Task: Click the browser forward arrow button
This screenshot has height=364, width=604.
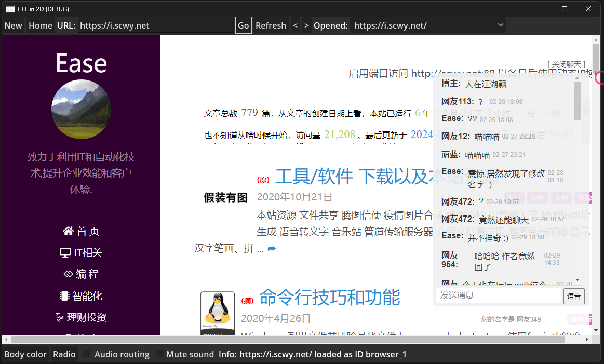Action: (x=306, y=25)
